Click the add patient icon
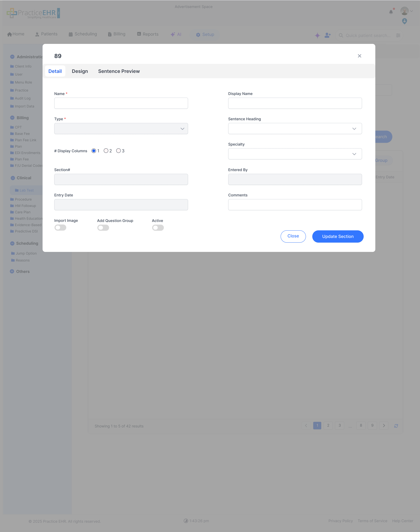The image size is (420, 532). coord(328,35)
